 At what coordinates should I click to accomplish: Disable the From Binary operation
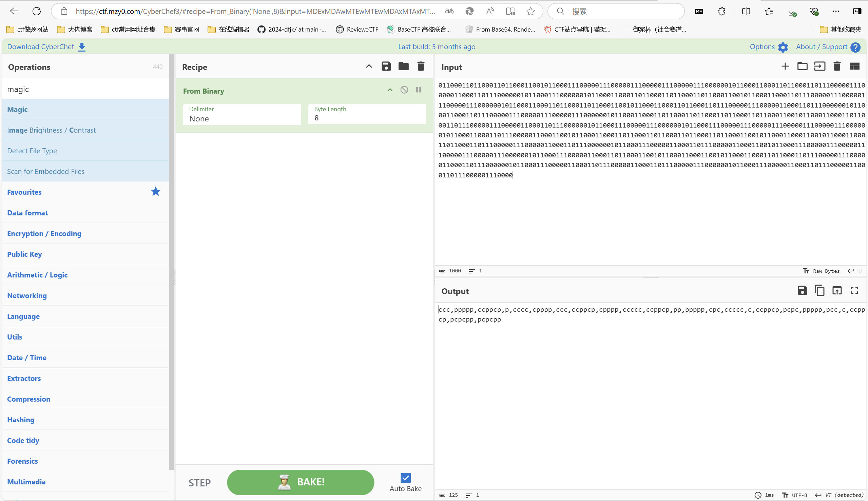tap(404, 90)
